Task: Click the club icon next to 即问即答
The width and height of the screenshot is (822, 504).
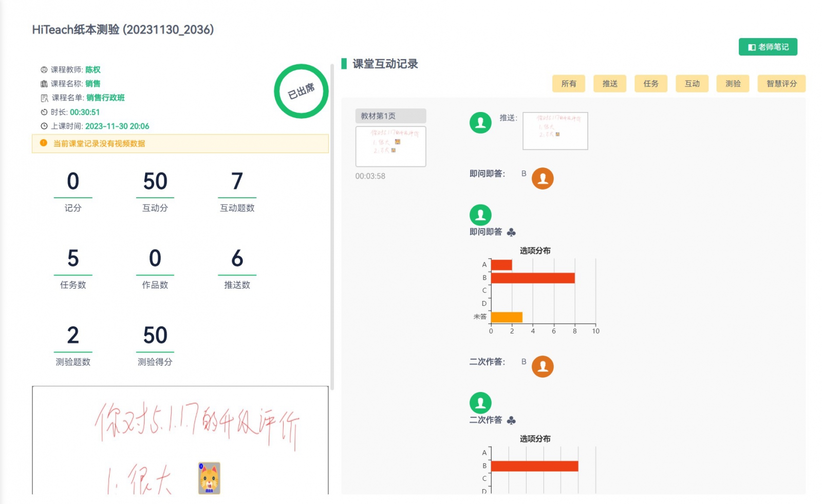Action: coord(511,232)
